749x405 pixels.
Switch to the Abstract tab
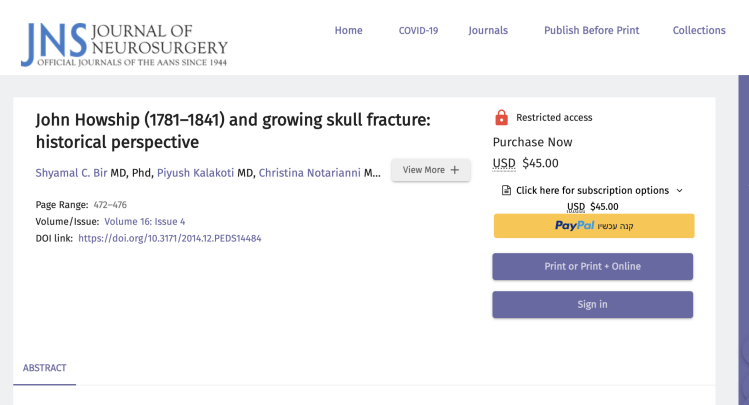point(44,368)
